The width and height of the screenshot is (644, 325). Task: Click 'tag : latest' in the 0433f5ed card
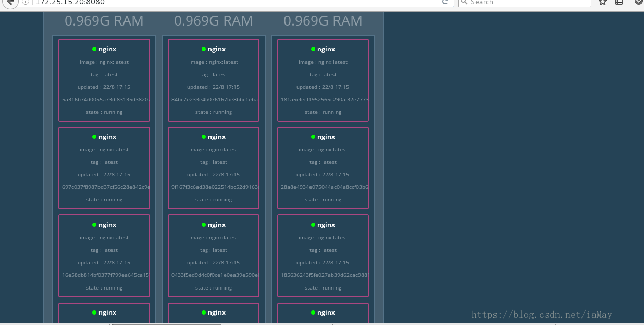(214, 250)
